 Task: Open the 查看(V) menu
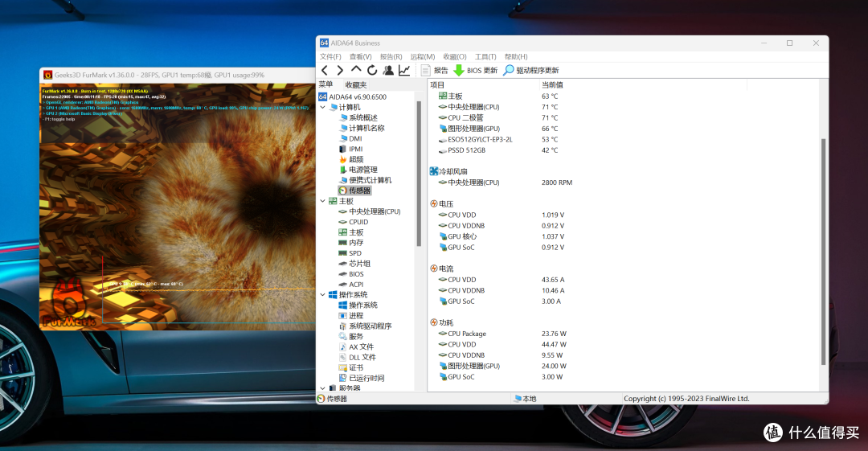[x=360, y=56]
